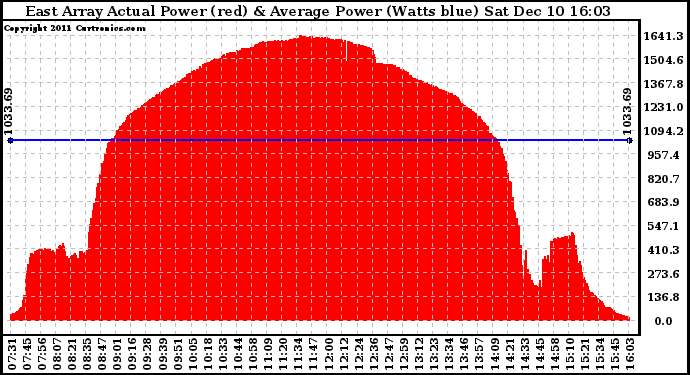Click the 08:35 time label
690x375 pixels.
(88, 354)
